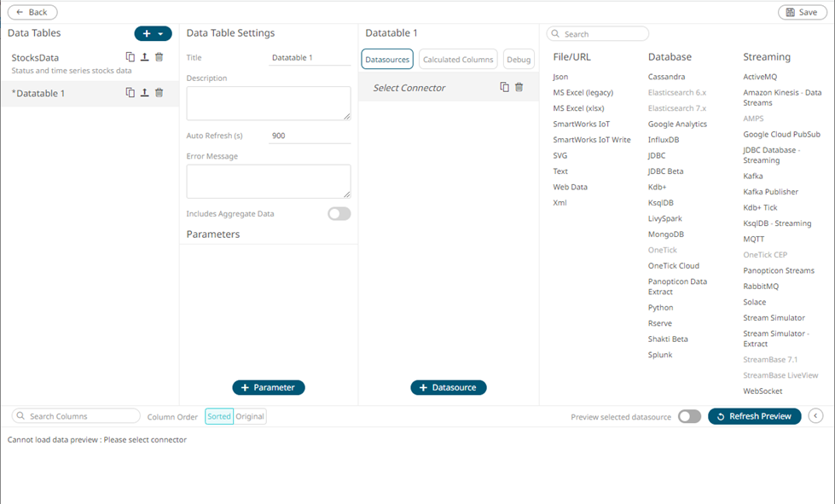Copy the StocksData data table
Viewport: 835px width, 504px height.
point(130,57)
